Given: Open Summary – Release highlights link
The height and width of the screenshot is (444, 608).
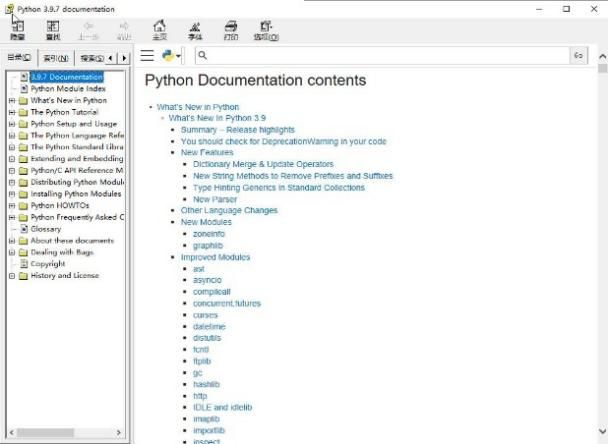Looking at the screenshot, I should pos(238,130).
